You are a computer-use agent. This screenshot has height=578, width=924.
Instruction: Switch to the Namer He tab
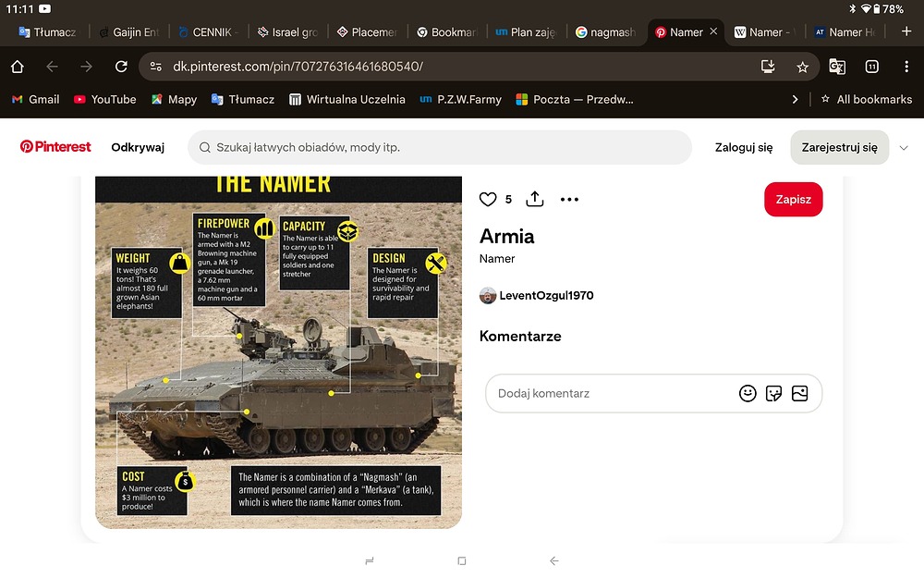[845, 32]
